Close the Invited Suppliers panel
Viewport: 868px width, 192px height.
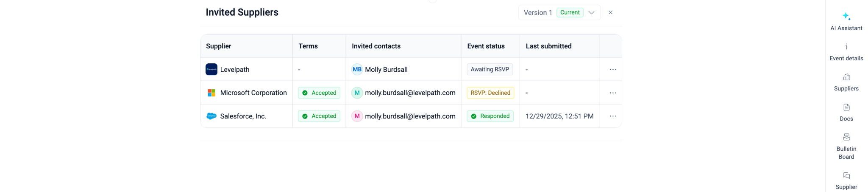(x=610, y=13)
